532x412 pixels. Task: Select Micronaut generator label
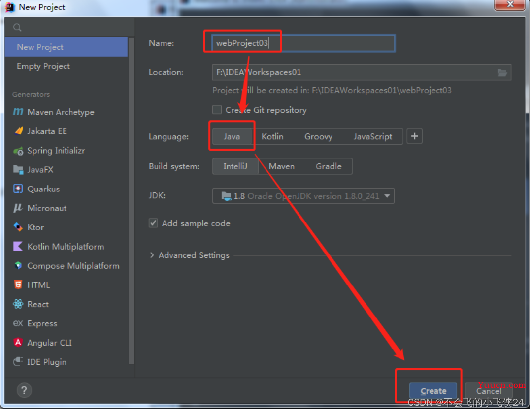pos(47,208)
